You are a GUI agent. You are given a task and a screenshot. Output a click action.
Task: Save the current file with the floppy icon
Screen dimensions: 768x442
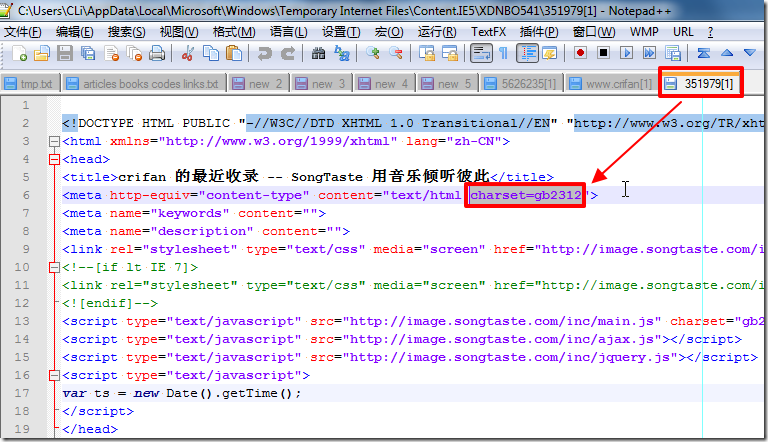click(65, 53)
